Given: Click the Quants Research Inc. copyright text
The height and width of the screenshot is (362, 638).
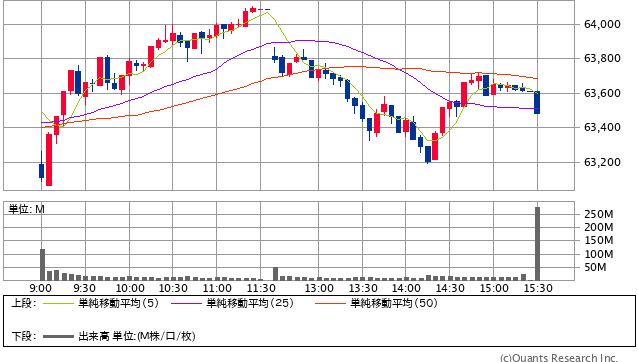Looking at the screenshot, I should [x=559, y=358].
